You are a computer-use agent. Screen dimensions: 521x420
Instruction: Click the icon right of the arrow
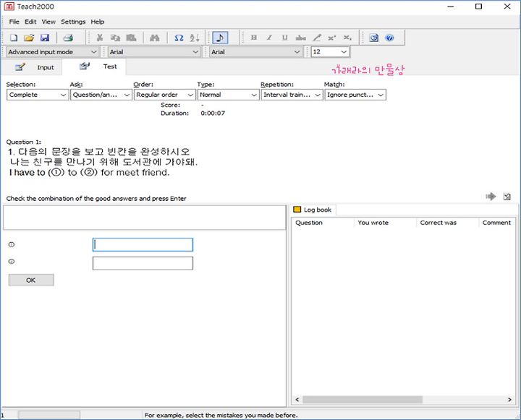[x=507, y=197]
